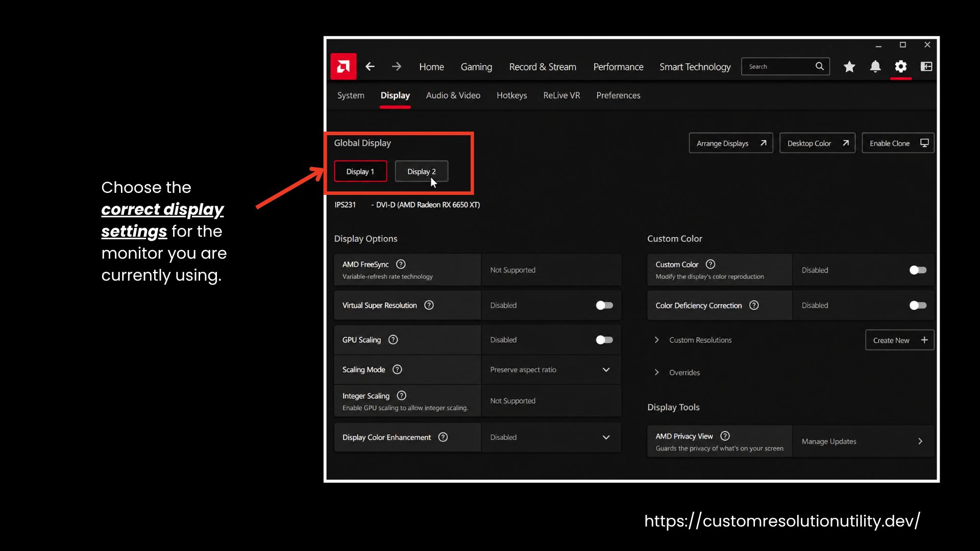The height and width of the screenshot is (551, 980).
Task: Open settings gear icon
Action: (901, 66)
